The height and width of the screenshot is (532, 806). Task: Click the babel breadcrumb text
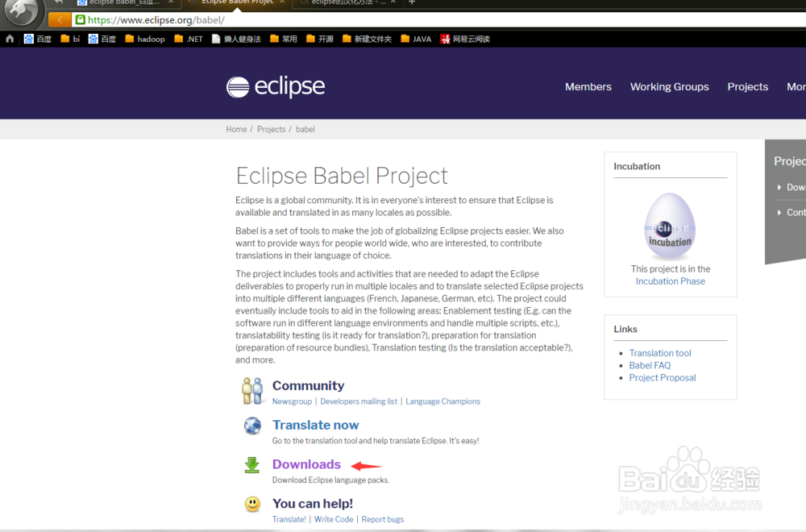coord(305,129)
